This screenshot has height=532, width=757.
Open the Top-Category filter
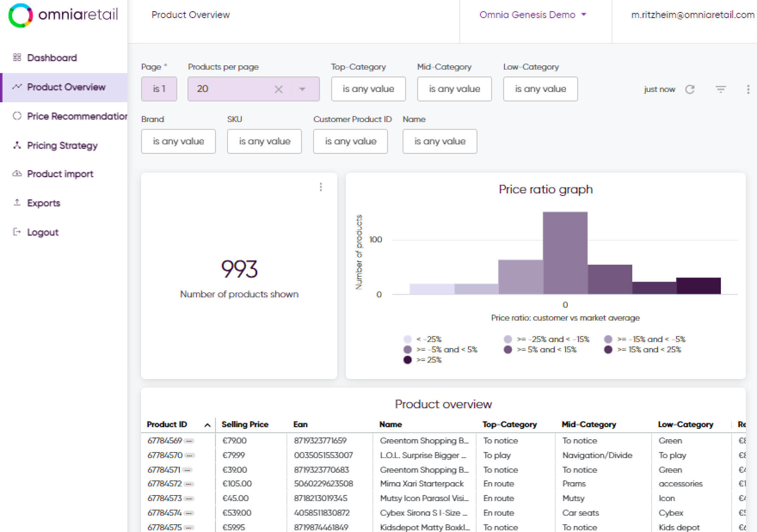[368, 89]
